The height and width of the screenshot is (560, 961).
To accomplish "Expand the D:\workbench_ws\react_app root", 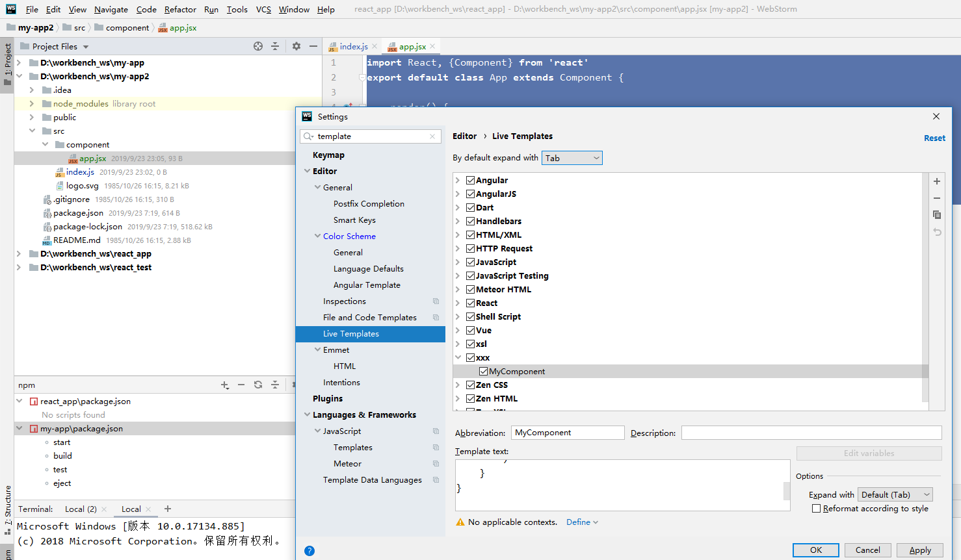I will [19, 254].
